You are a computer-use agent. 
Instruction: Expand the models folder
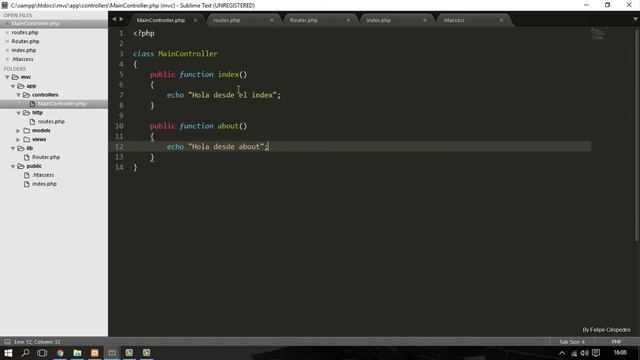[18, 131]
